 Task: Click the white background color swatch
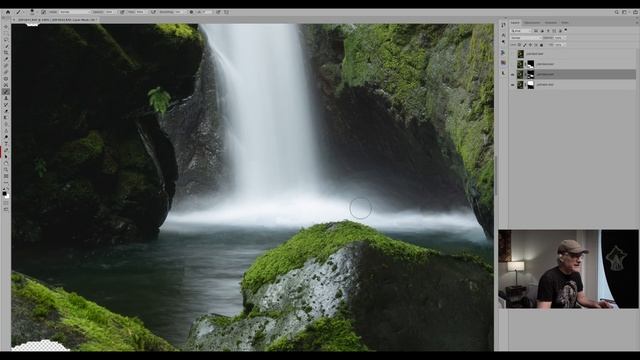(7, 196)
